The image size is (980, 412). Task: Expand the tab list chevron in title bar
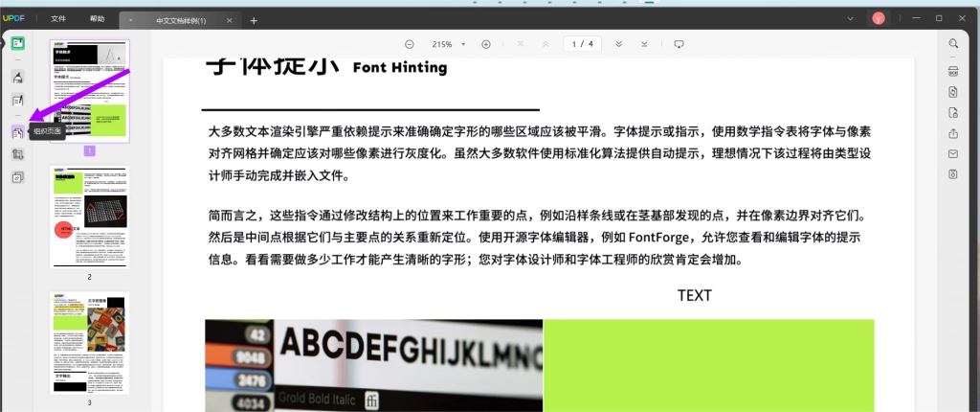click(850, 19)
